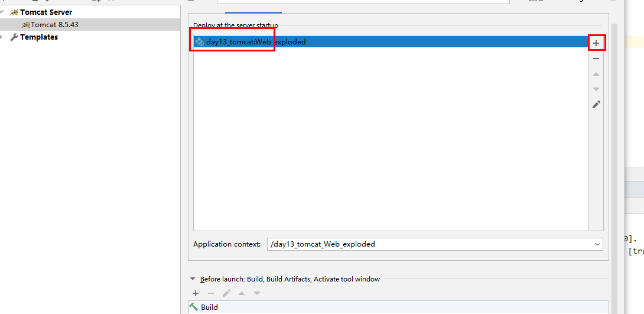Image resolution: width=644 pixels, height=314 pixels.
Task: Add a Before launch task with the plus icon
Action: click(x=196, y=293)
